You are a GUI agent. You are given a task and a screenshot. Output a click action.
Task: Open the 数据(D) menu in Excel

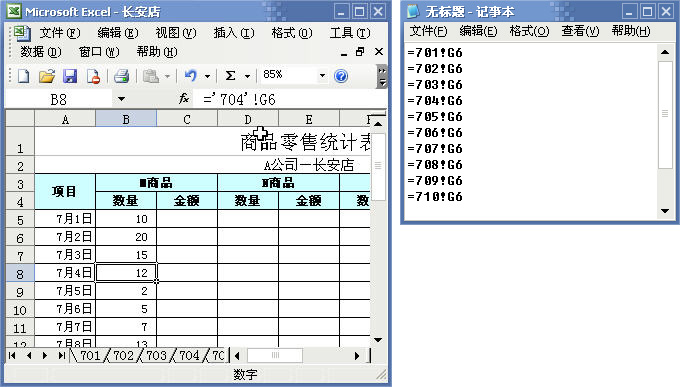tap(41, 52)
